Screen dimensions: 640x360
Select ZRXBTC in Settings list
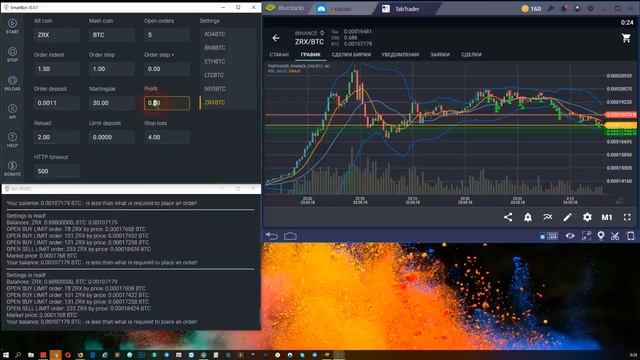pyautogui.click(x=215, y=102)
